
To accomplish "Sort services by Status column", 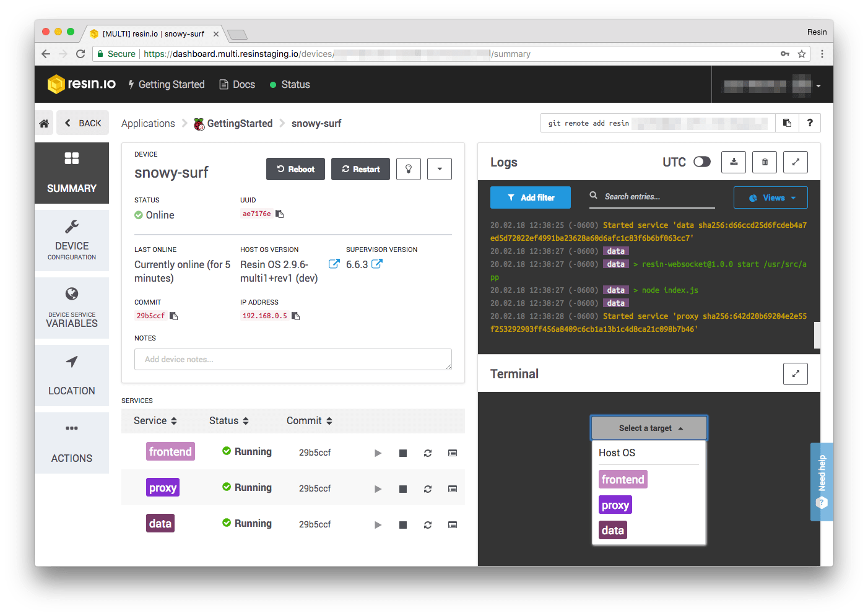I will (x=229, y=421).
